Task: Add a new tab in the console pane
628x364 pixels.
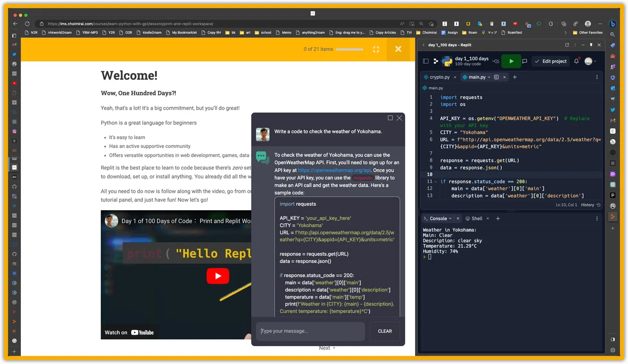Action: pyautogui.click(x=498, y=219)
